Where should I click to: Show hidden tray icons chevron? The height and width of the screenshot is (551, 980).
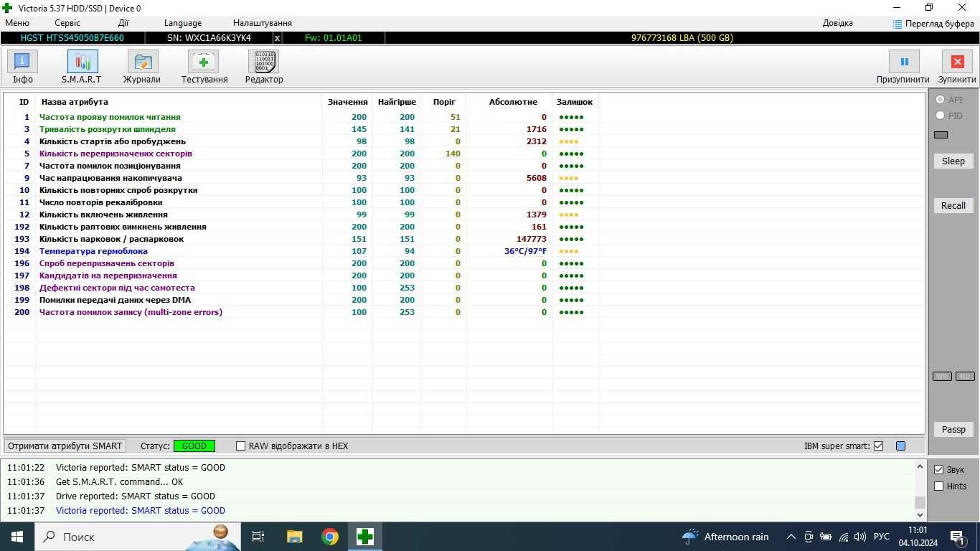[791, 537]
